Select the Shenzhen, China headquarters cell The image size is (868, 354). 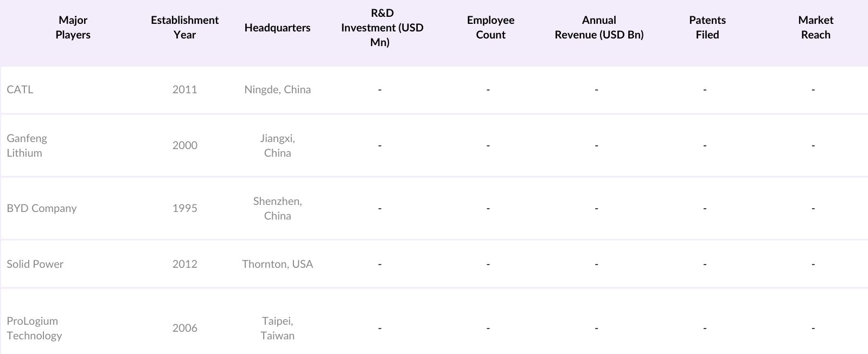(277, 208)
